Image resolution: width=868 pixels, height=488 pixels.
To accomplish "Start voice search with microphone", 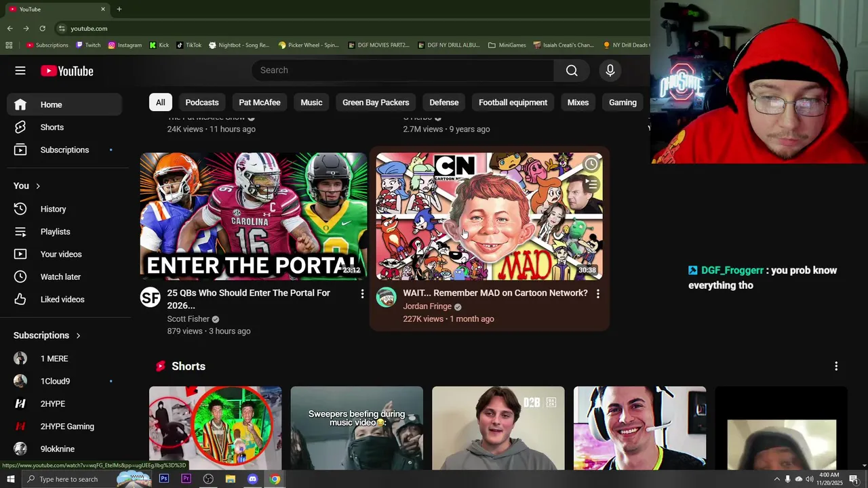I will point(610,70).
